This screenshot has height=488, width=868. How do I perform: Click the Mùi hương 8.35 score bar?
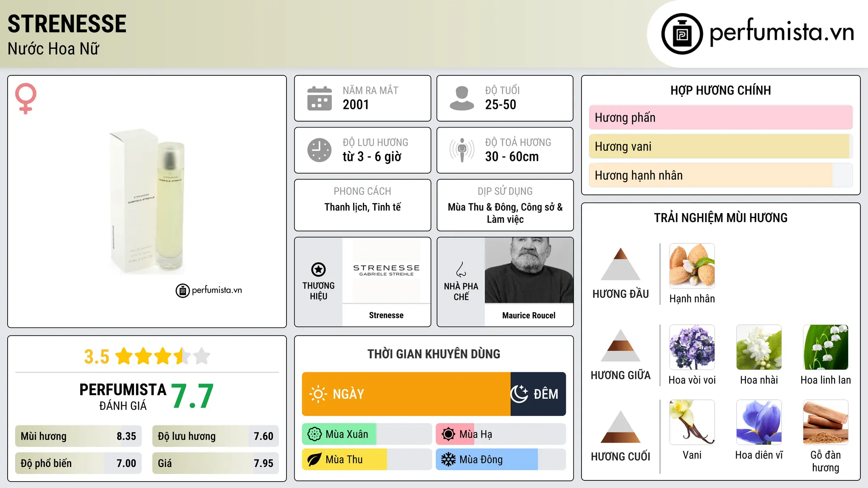click(x=78, y=436)
